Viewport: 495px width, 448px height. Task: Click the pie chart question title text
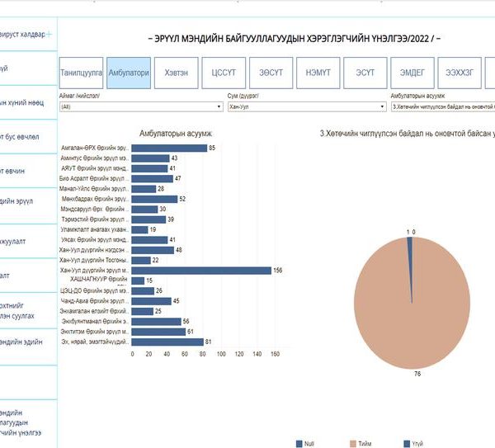pos(408,134)
